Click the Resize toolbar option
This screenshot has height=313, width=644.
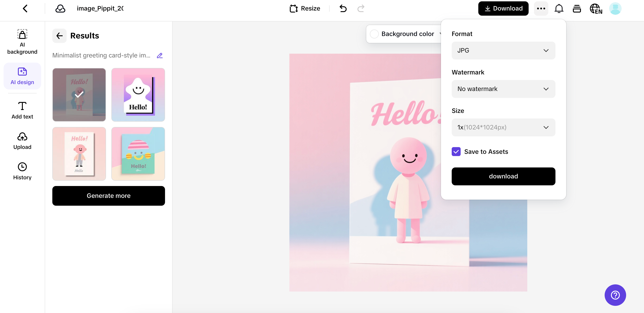coord(305,8)
